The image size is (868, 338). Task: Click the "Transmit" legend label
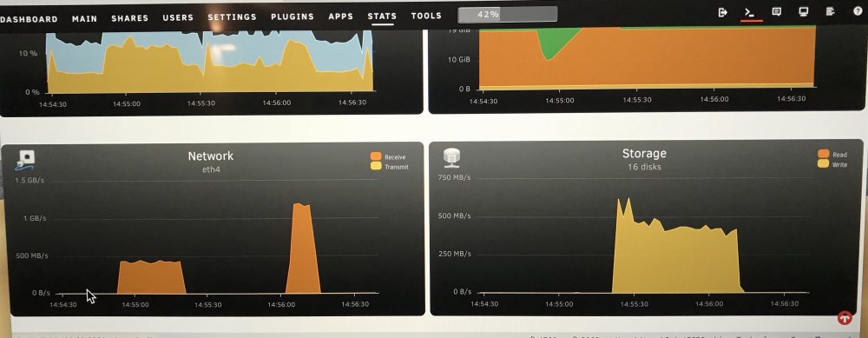click(397, 167)
